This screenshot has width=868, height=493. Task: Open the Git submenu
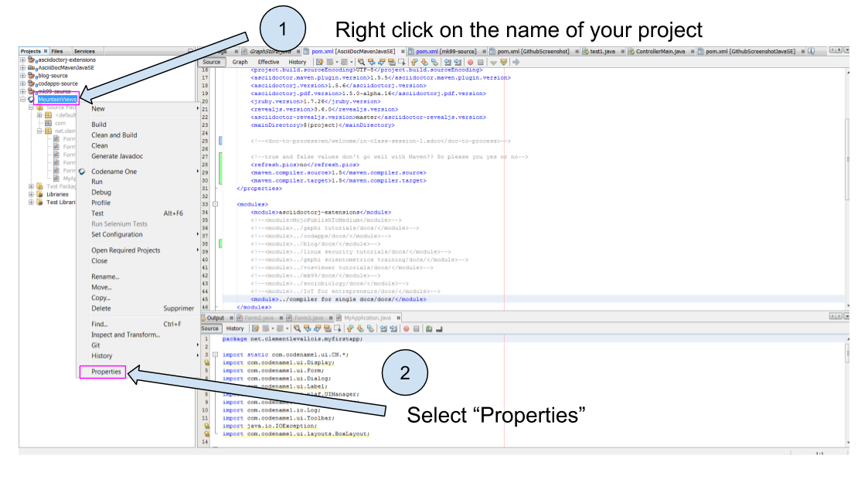point(96,345)
